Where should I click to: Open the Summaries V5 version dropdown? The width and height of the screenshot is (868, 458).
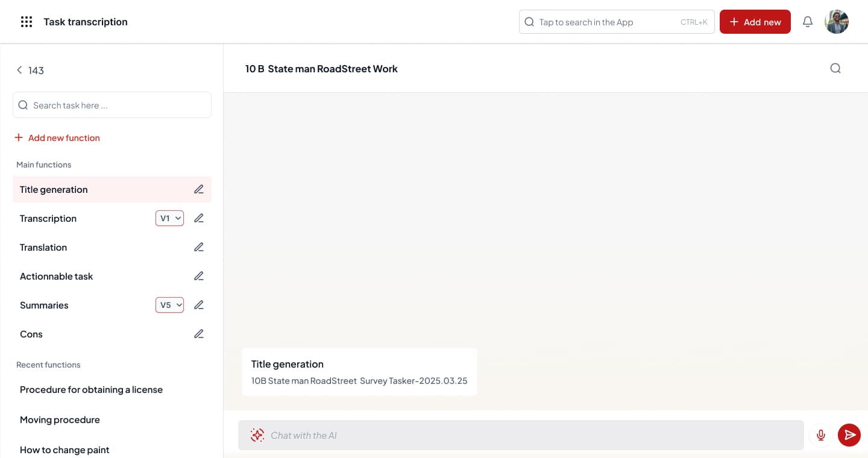point(169,305)
